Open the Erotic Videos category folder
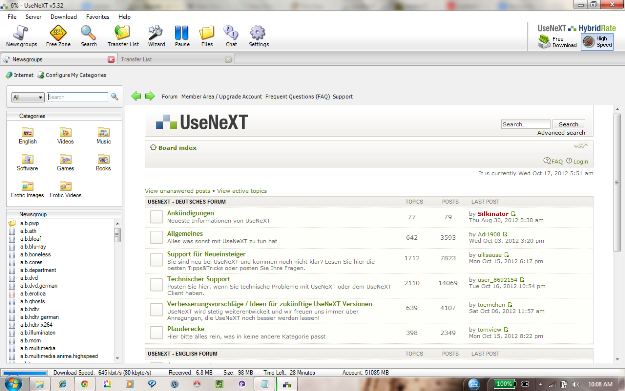This screenshot has height=391, width=625. pyautogui.click(x=65, y=189)
